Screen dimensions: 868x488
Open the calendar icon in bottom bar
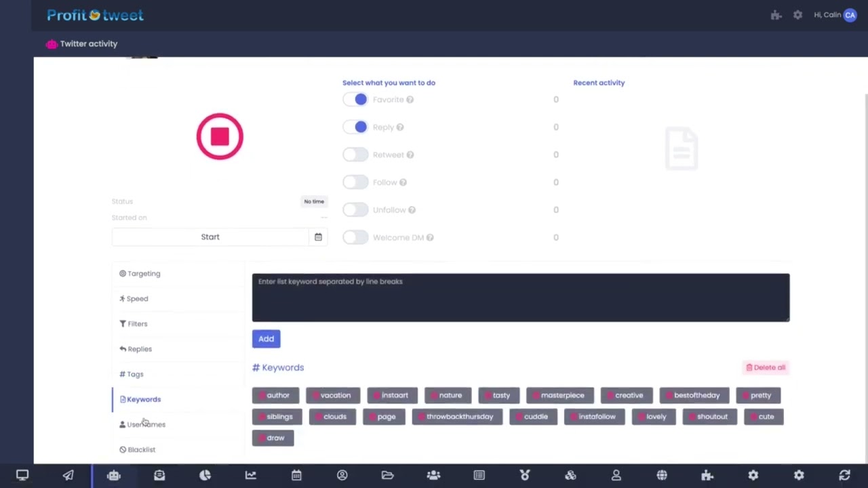pos(296,475)
